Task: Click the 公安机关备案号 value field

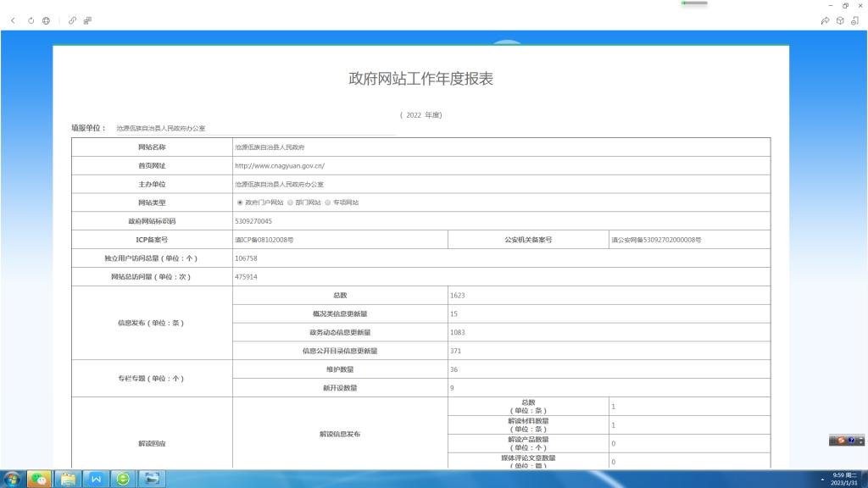Action: coord(690,240)
